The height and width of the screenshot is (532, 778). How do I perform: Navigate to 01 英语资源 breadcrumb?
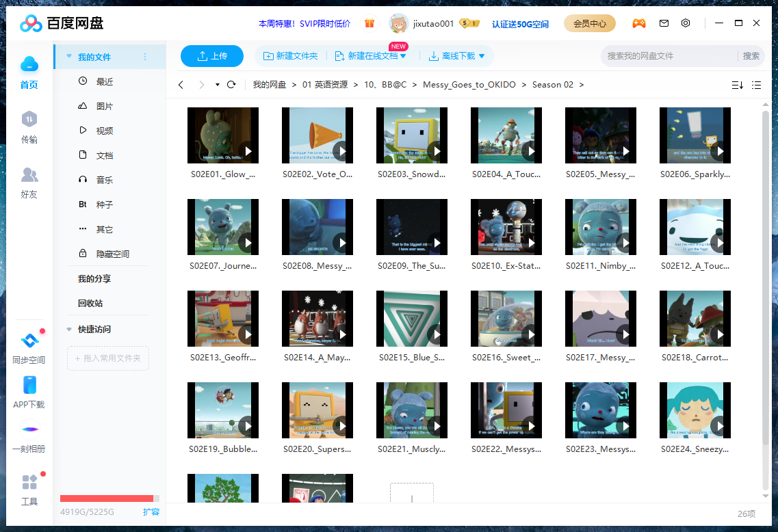pos(324,85)
